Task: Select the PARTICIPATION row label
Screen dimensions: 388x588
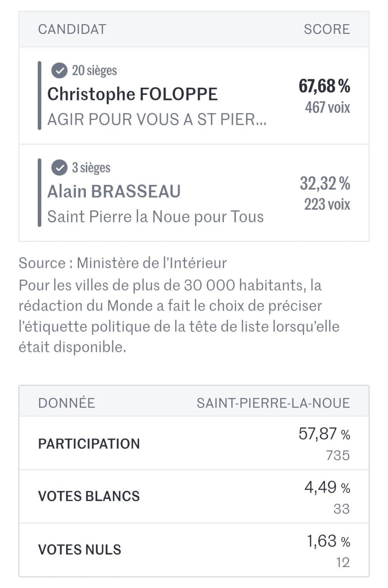Action: pos(89,444)
